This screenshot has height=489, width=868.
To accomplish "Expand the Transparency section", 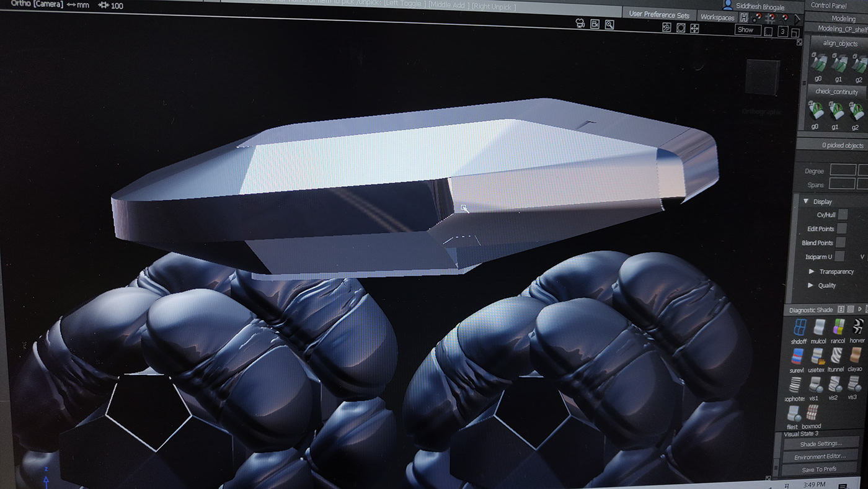I will [x=812, y=272].
